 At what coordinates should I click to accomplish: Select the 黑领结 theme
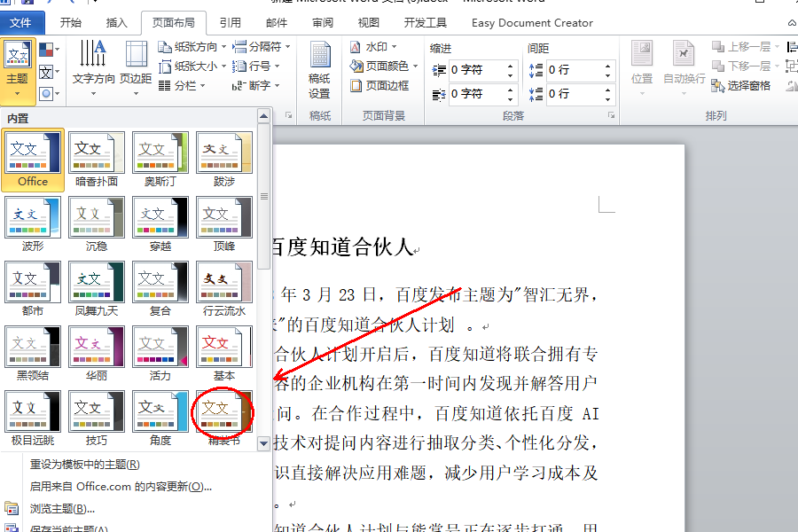pyautogui.click(x=33, y=353)
